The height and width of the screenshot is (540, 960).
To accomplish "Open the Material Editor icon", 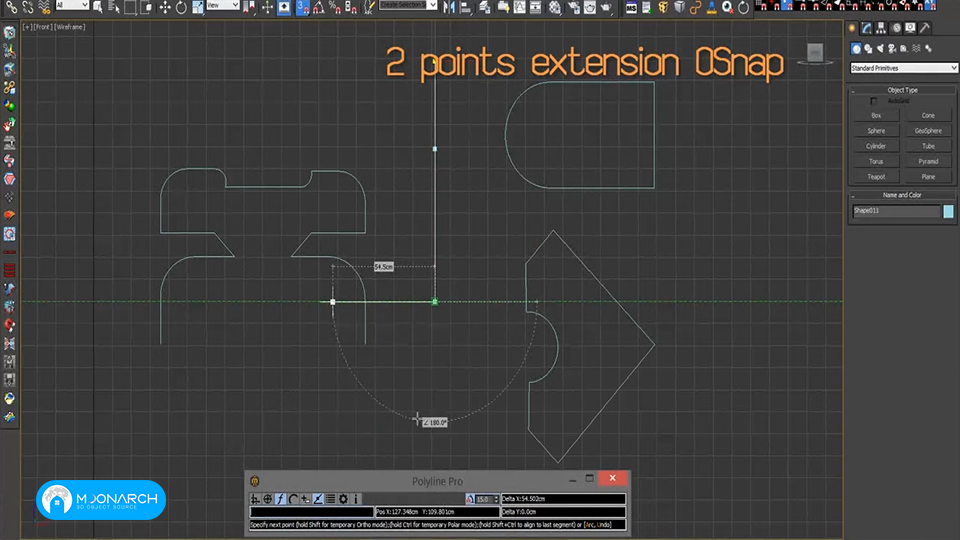I will coord(555,7).
